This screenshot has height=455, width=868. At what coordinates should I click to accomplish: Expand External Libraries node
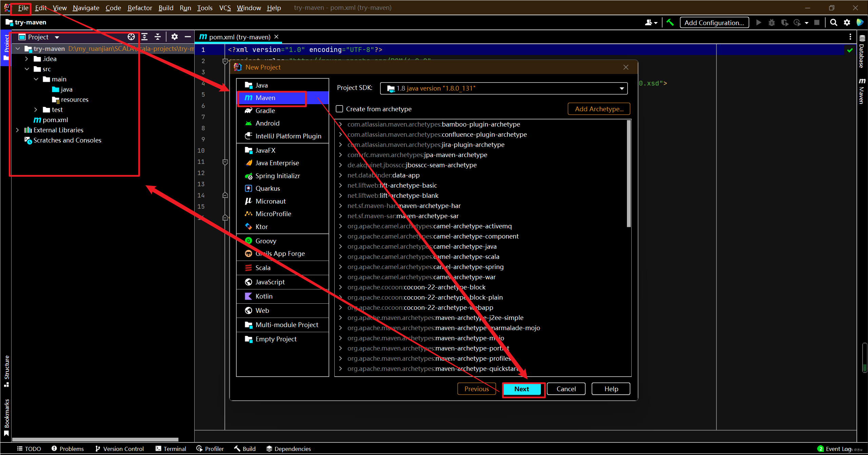18,130
